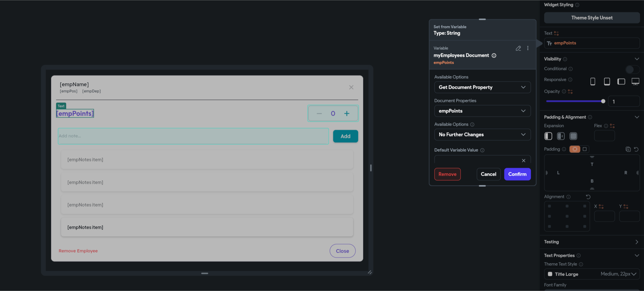Click the Opacity slider handle
Screen dimensions: 644x291
click(x=603, y=101)
